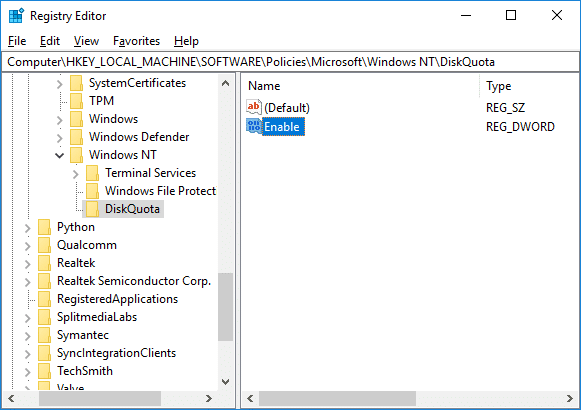Click the tree pane vertical scrollbar thumb

[x=225, y=307]
